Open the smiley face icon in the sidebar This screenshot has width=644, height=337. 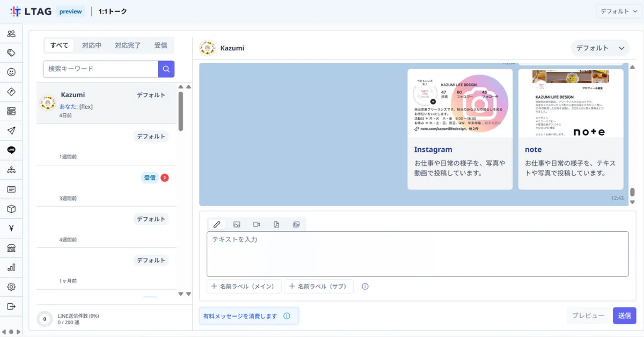[x=11, y=72]
